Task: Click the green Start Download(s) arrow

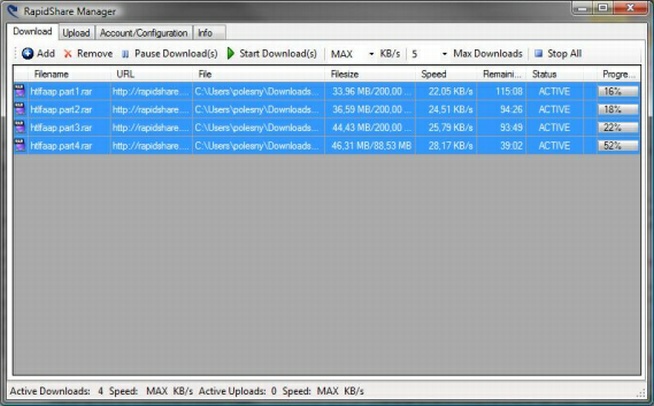Action: tap(231, 53)
